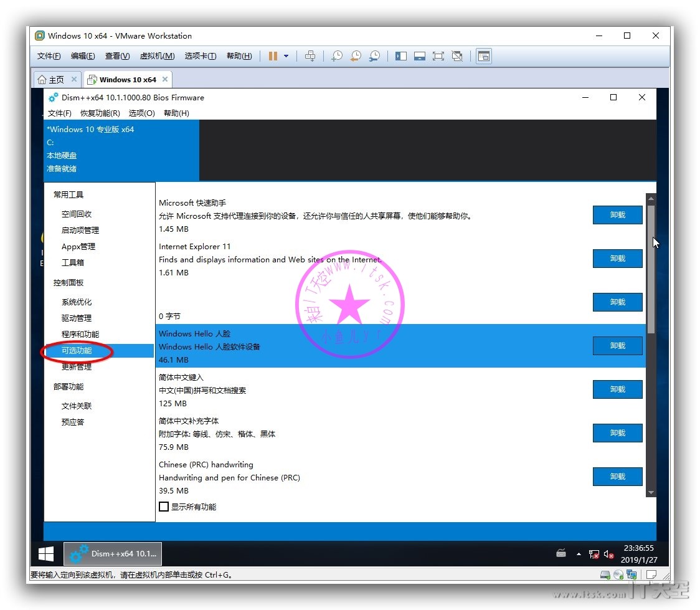Open the snapshot manager wrench icon

[374, 56]
